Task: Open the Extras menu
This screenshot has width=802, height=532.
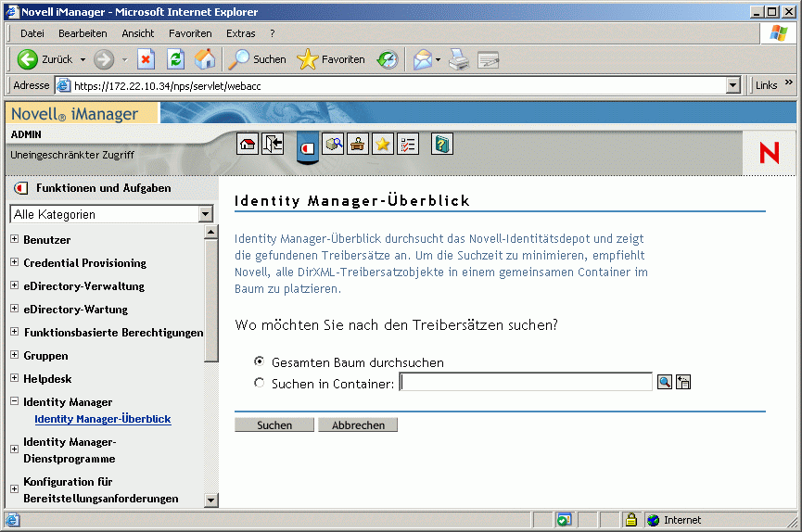Action: pos(240,33)
